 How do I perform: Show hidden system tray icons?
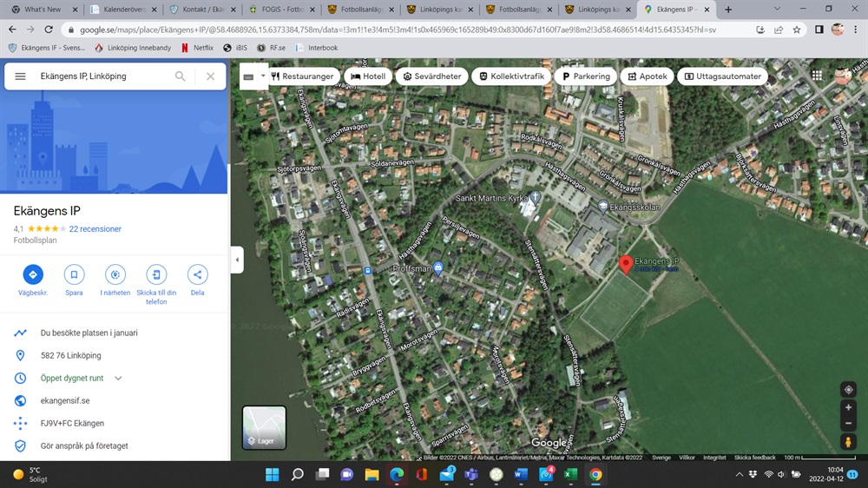coord(740,475)
